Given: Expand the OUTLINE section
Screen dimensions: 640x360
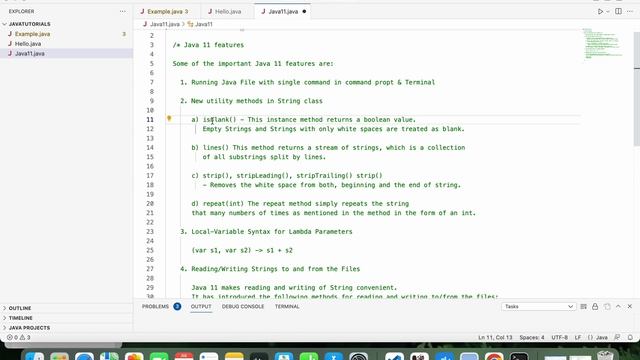Looking at the screenshot, I should [x=67, y=308].
